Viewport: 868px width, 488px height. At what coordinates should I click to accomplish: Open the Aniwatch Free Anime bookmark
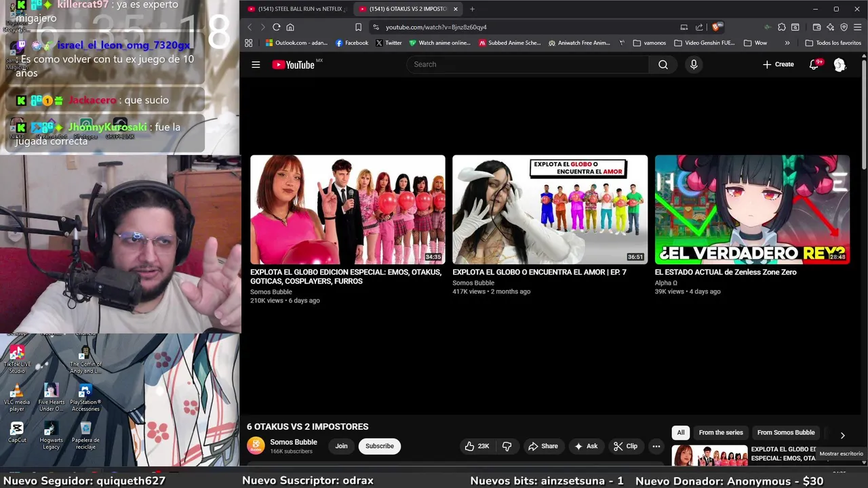click(x=579, y=43)
